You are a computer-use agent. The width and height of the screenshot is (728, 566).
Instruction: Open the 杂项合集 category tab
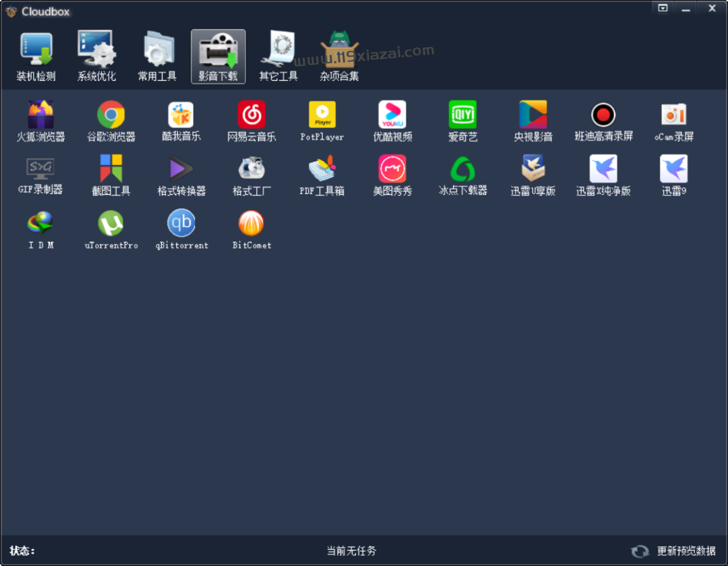coord(339,57)
